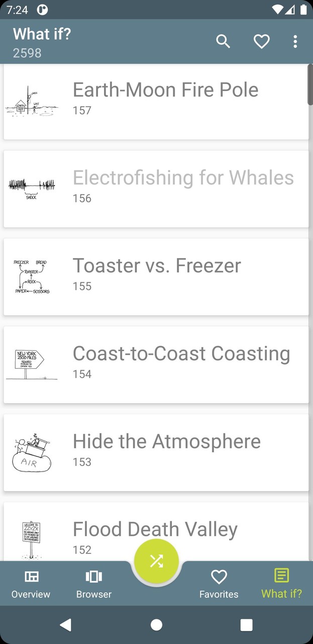Viewport: 313px width, 644px height.
Task: Open the three-dot overflow menu
Action: [295, 42]
